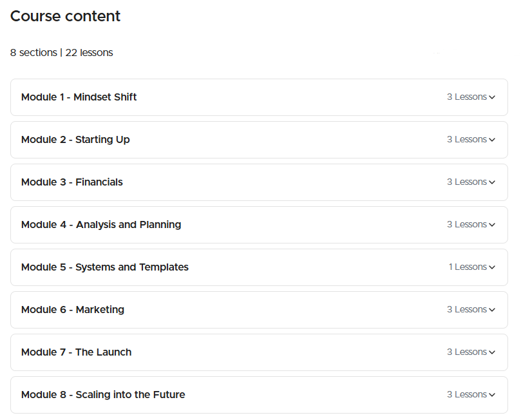Expand the Module 4 - Analysis and Planning chevron
This screenshot has height=420, width=521.
click(x=492, y=225)
